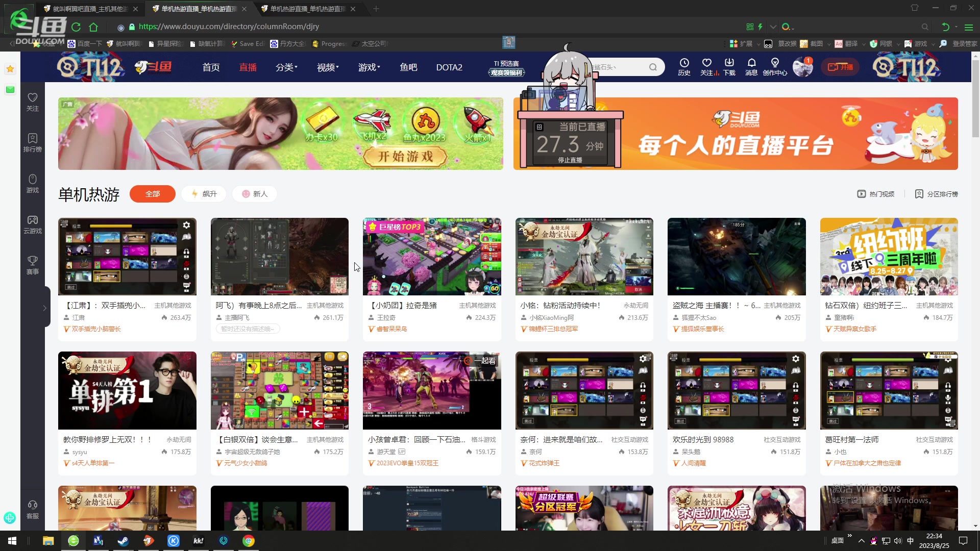Expand the 游戏 dropdown in site nav
980x551 pixels.
[x=369, y=67]
